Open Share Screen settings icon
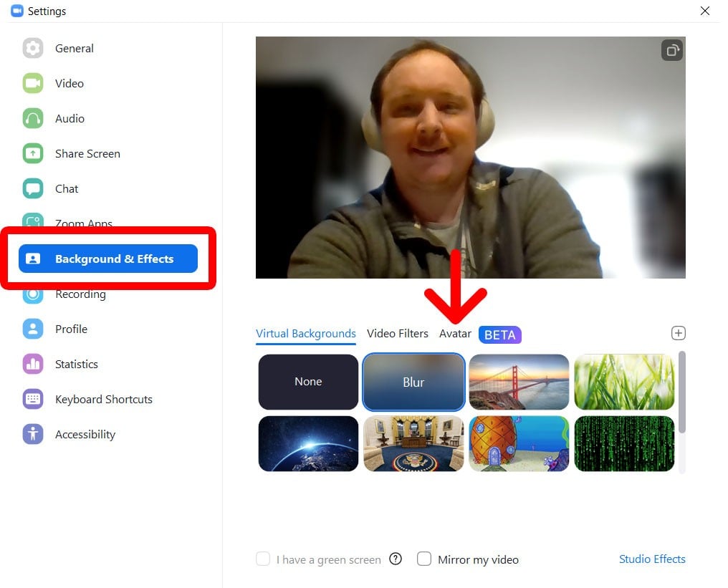 33,153
